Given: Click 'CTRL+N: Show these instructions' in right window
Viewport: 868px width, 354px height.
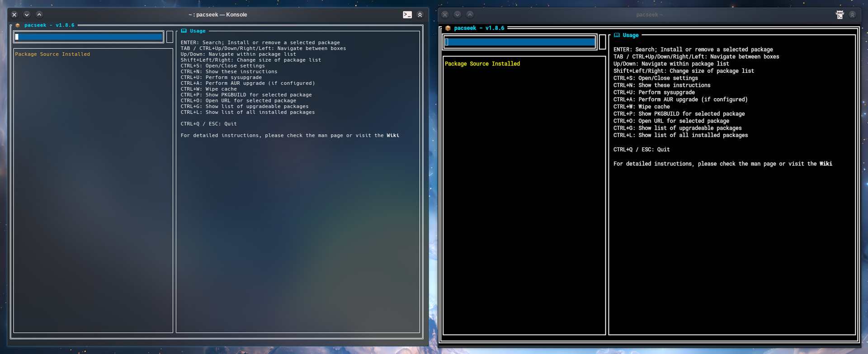Looking at the screenshot, I should [x=662, y=85].
